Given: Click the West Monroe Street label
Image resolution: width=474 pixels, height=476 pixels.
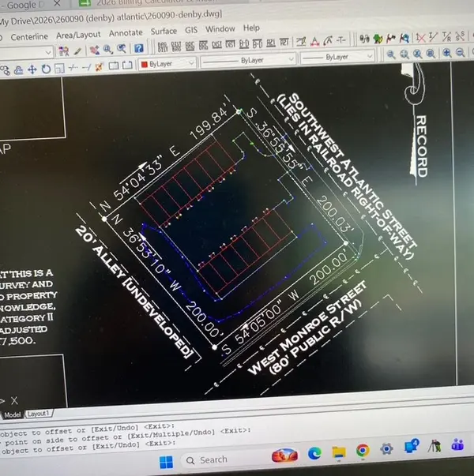Looking at the screenshot, I should (307, 327).
